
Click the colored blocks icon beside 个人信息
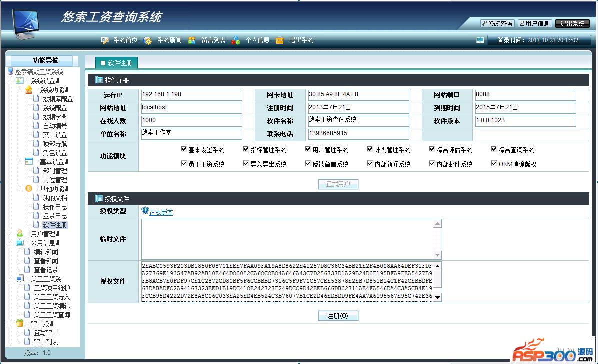(x=236, y=40)
